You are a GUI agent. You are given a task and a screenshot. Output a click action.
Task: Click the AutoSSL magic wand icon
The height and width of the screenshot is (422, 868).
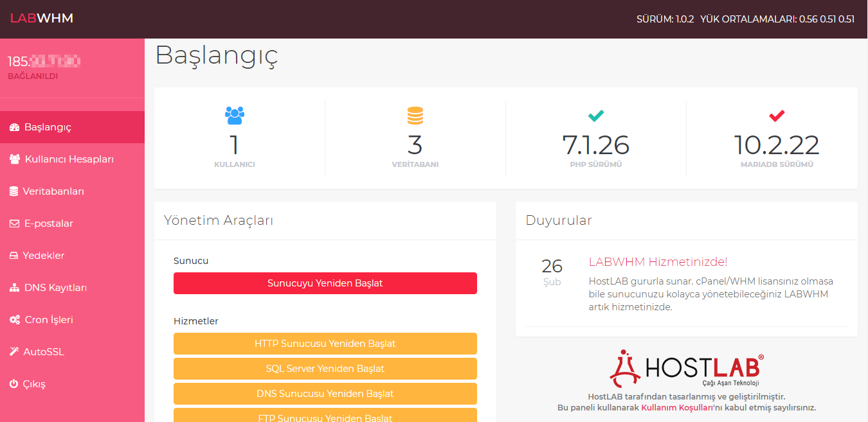click(x=14, y=352)
